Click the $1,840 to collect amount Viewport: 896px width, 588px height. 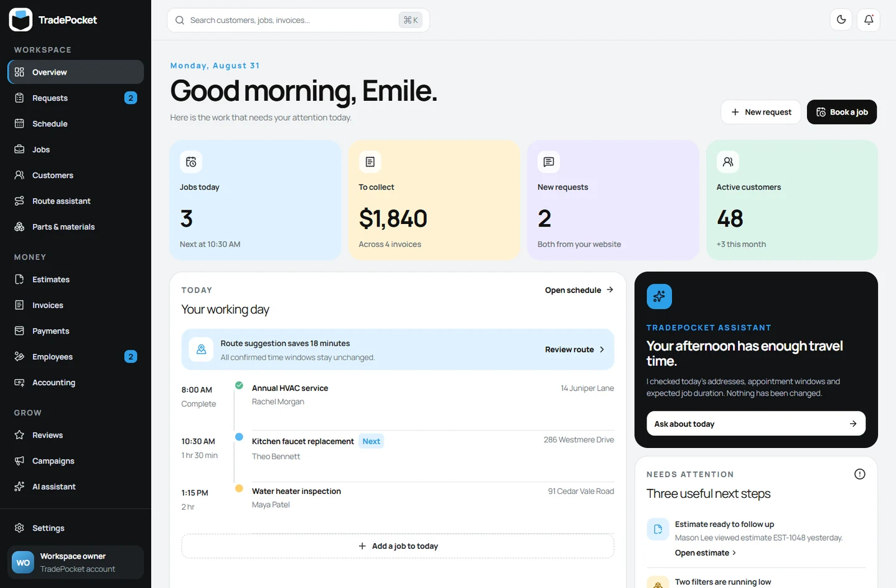pos(393,218)
